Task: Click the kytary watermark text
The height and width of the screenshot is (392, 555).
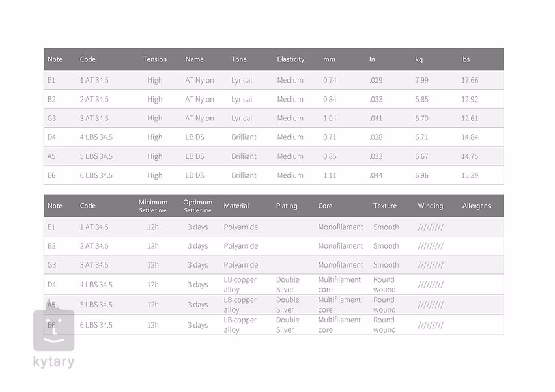Action: coord(53,362)
